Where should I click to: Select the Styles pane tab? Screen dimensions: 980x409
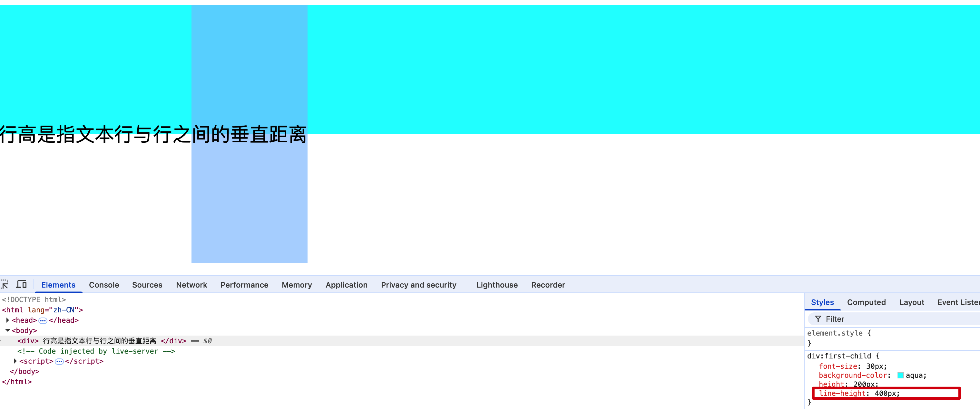click(822, 302)
